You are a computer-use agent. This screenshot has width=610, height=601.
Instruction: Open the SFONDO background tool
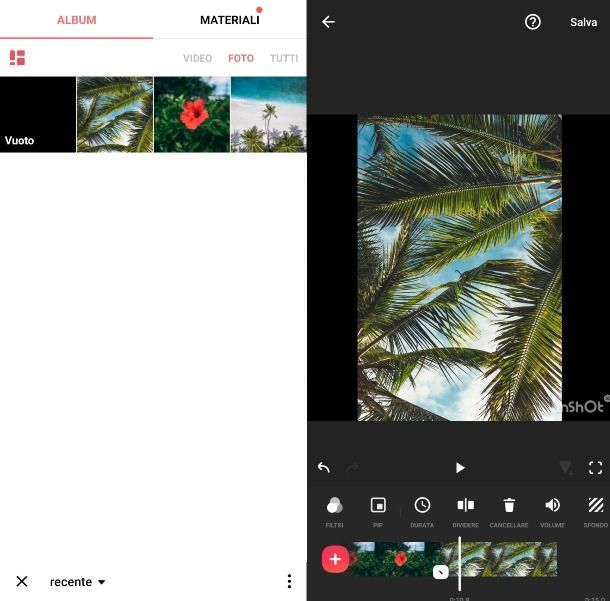[x=596, y=512]
